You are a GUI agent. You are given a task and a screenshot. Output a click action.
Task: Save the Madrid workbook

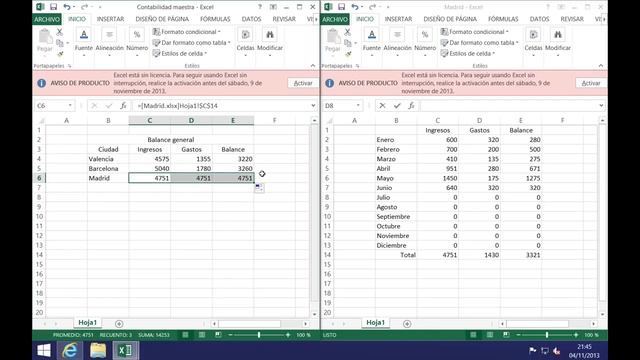point(342,7)
